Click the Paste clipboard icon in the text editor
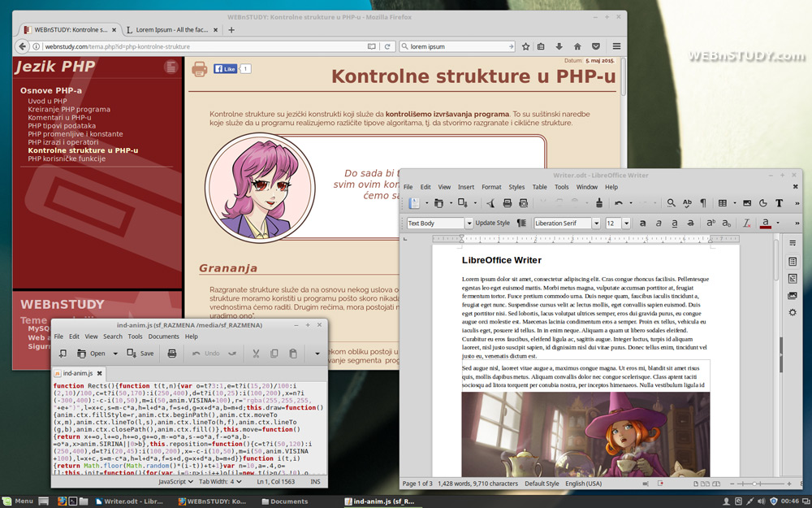Image resolution: width=812 pixels, height=508 pixels. click(292, 354)
